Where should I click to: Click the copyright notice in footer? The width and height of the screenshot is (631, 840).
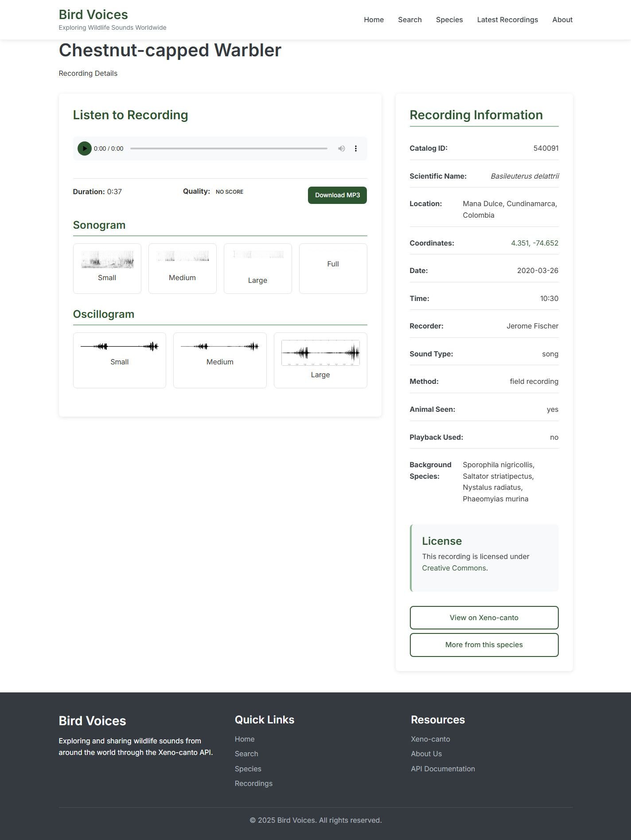(x=315, y=820)
